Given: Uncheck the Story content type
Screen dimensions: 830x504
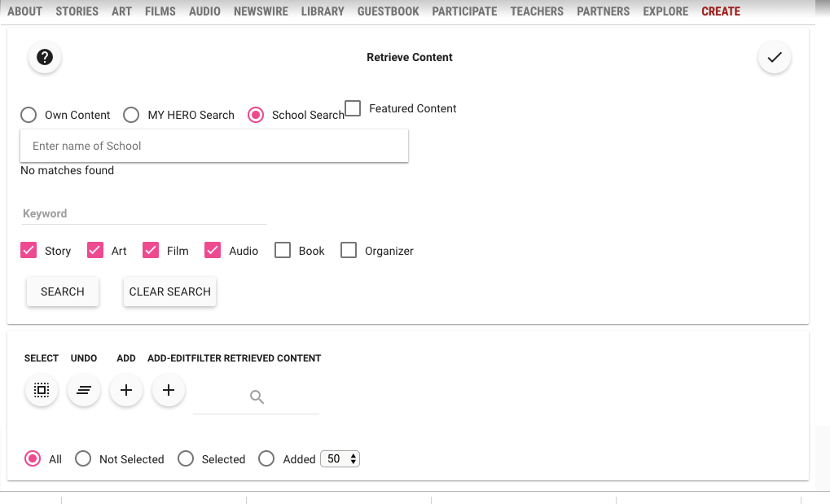Looking at the screenshot, I should pyautogui.click(x=29, y=250).
